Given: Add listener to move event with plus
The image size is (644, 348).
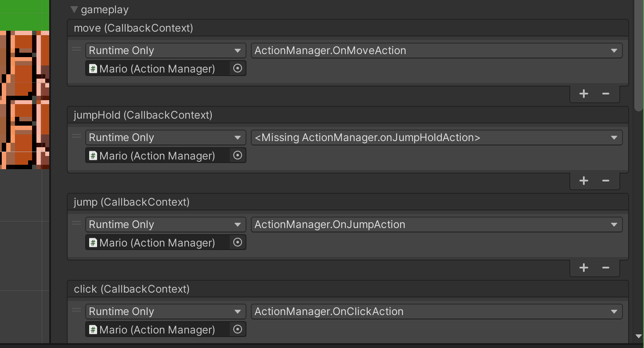Looking at the screenshot, I should (584, 94).
